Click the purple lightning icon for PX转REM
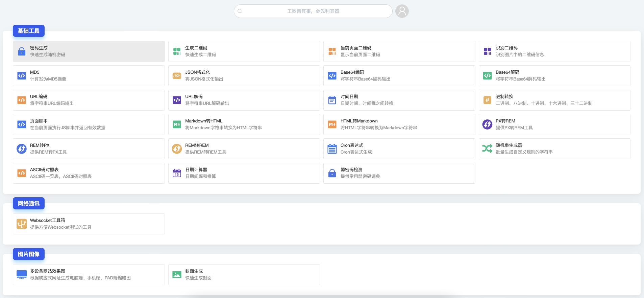 tap(487, 124)
